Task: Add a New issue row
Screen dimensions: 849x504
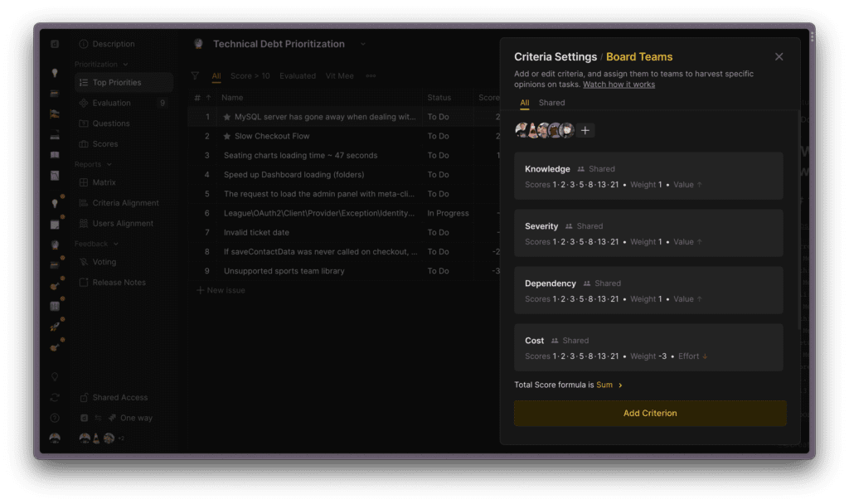Action: [x=221, y=291]
